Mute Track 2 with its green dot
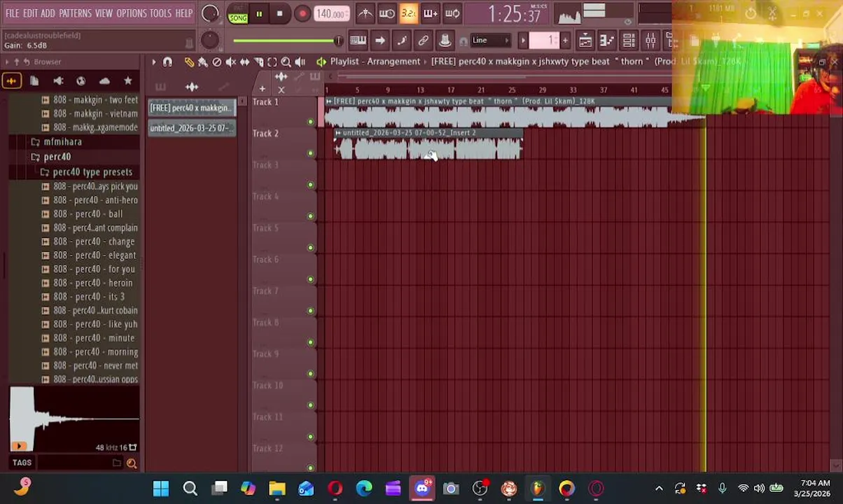This screenshot has width=843, height=504. coord(311,153)
